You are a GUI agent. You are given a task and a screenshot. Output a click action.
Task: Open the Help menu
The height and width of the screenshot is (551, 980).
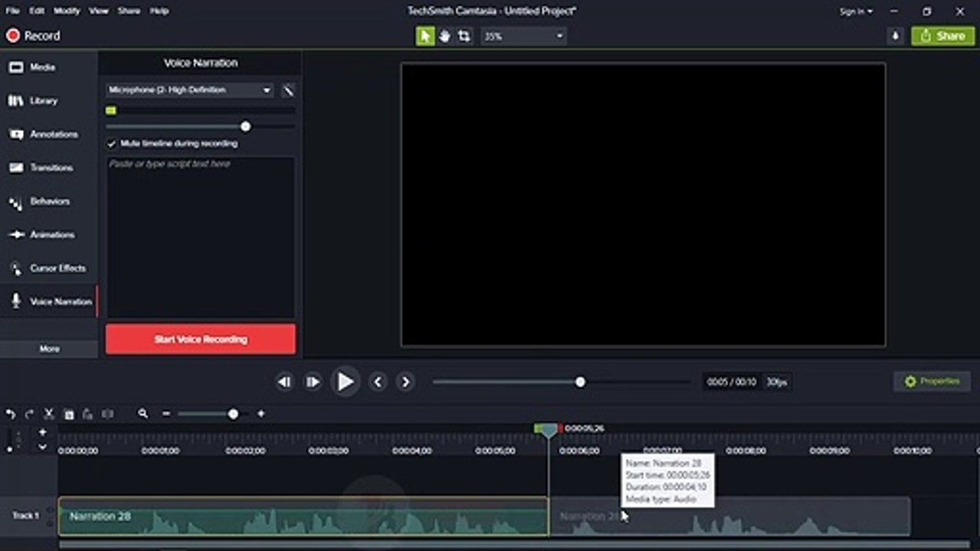[x=159, y=11]
